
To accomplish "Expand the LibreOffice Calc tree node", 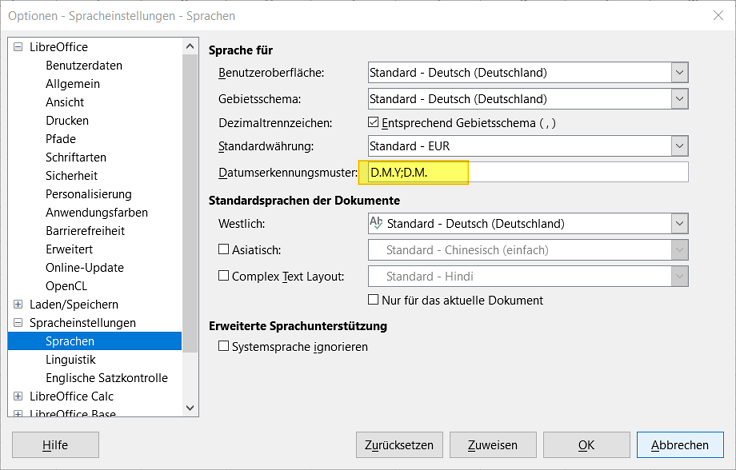I will pos(18,396).
